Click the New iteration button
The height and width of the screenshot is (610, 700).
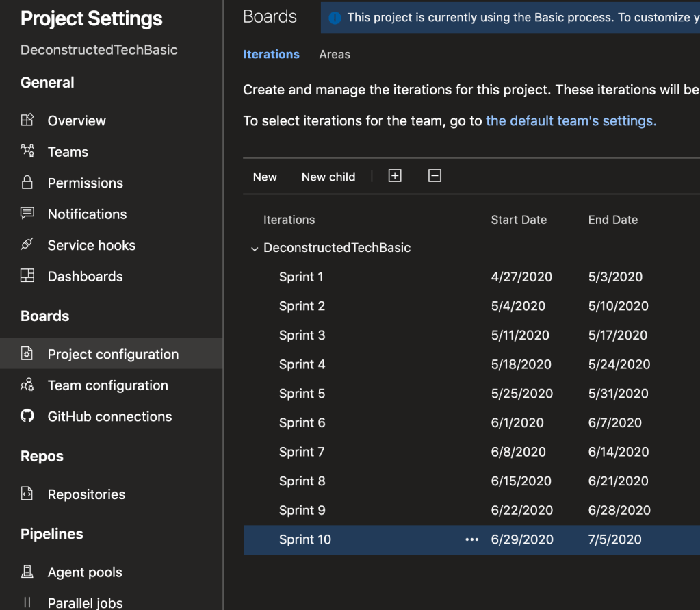[265, 177]
